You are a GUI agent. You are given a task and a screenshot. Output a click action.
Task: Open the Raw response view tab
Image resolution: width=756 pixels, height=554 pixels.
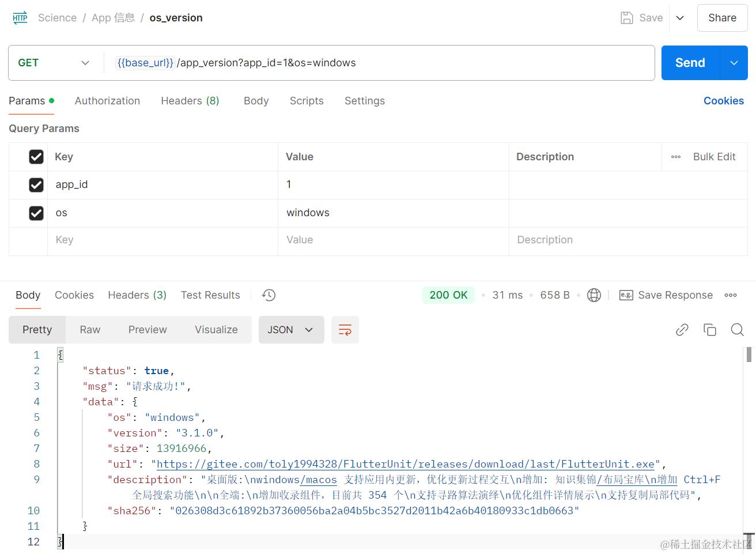(x=90, y=330)
